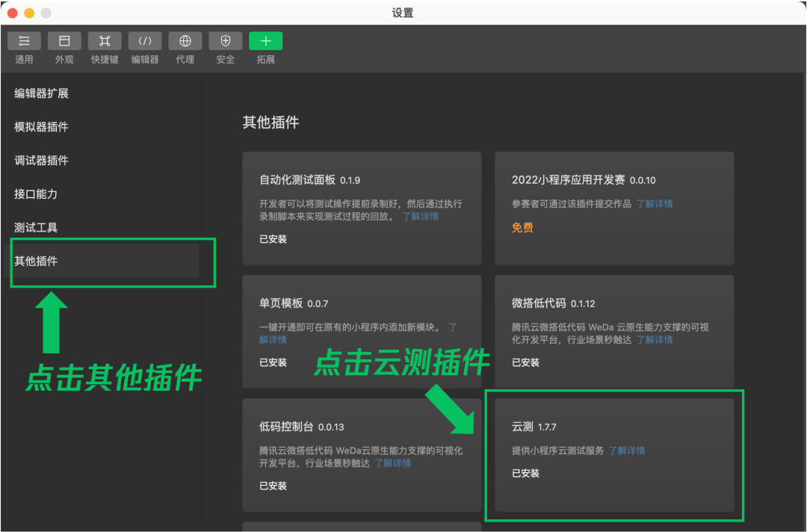Click the 自动化测试面板 0.1.9 title
The width and height of the screenshot is (807, 532).
310,180
